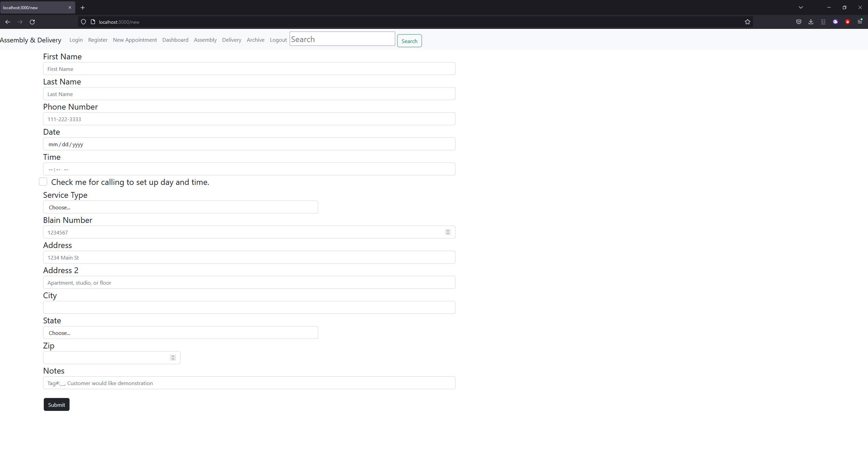Open the State dropdown
This screenshot has width=868, height=475.
click(x=180, y=332)
